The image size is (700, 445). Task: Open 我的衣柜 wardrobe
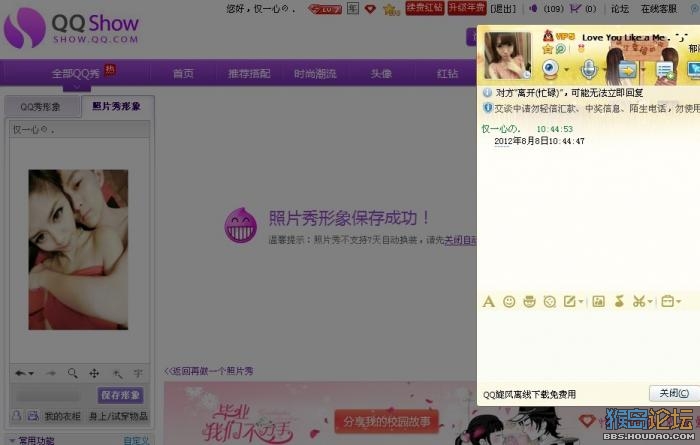coord(62,416)
